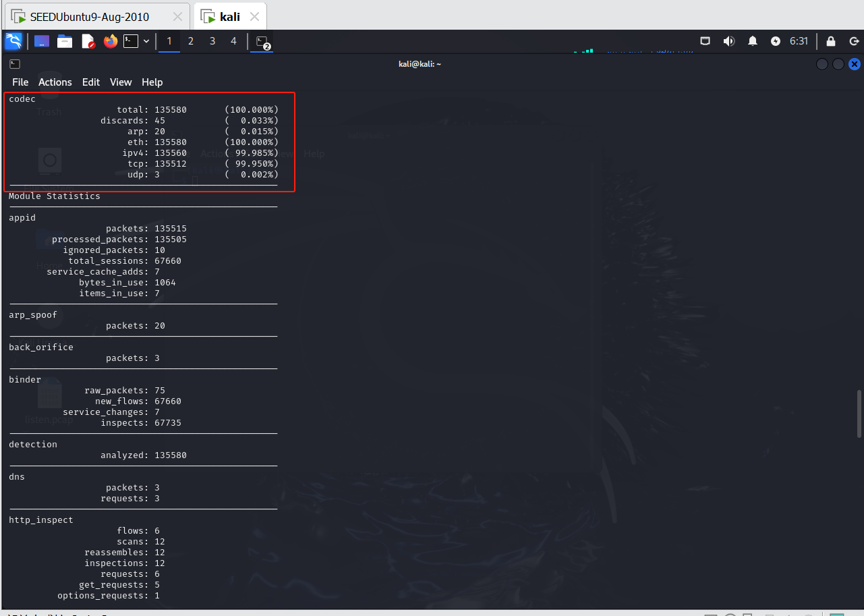Click the terminal window icon in title bar
The image size is (864, 616).
tap(15, 64)
